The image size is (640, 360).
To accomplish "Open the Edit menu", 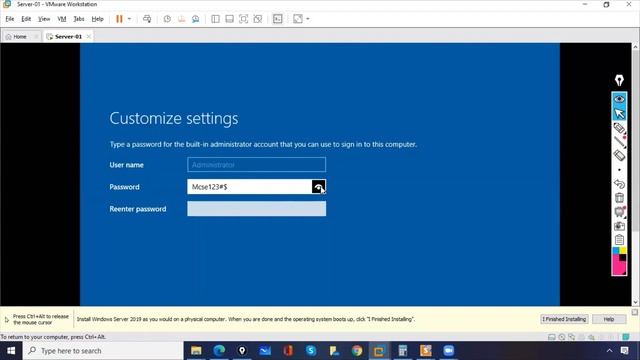I will point(26,19).
